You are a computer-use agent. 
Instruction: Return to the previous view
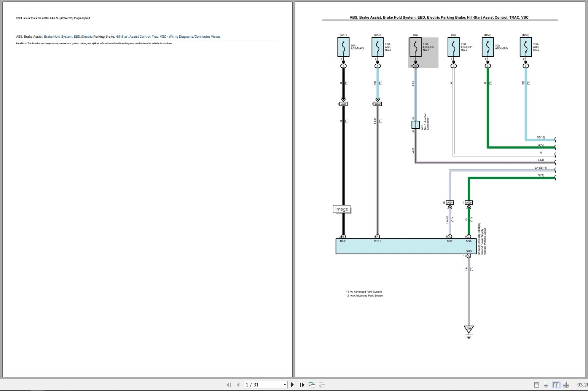(312, 385)
